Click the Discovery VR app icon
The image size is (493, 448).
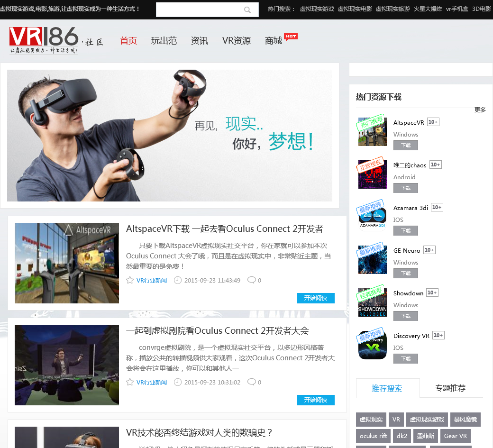[373, 345]
